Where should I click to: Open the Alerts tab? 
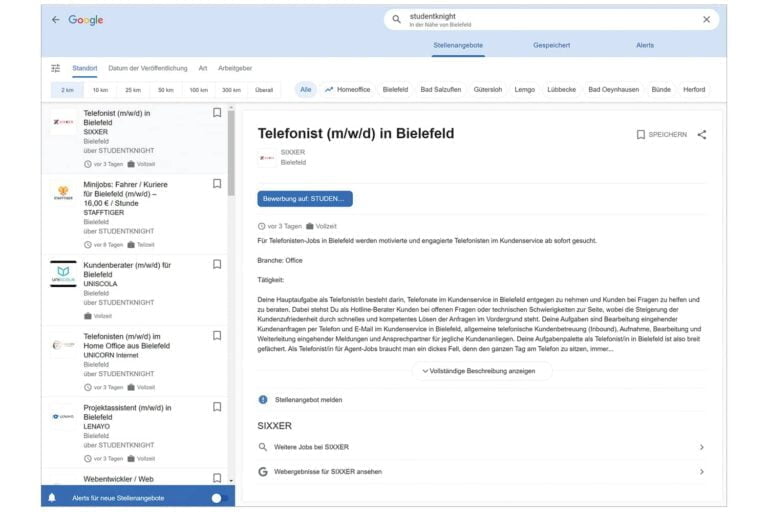pyautogui.click(x=645, y=45)
